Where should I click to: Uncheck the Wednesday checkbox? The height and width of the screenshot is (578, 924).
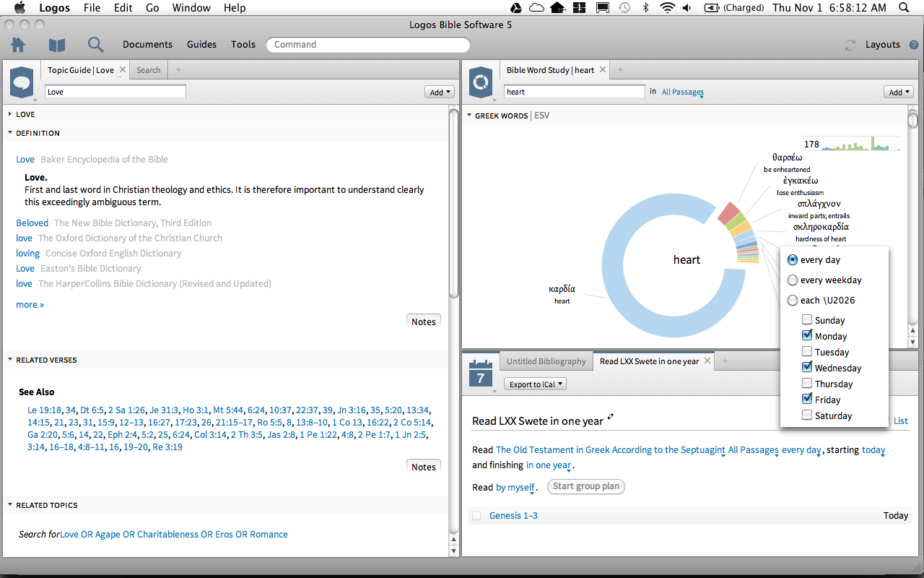(807, 368)
